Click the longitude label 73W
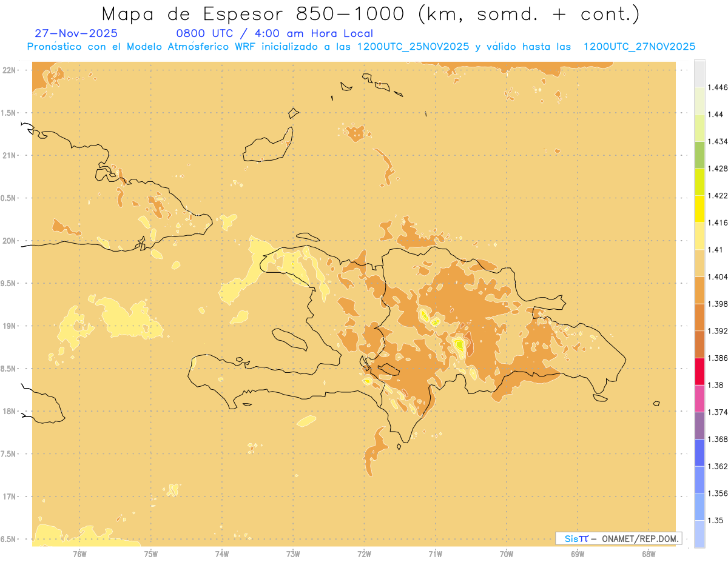 293,554
